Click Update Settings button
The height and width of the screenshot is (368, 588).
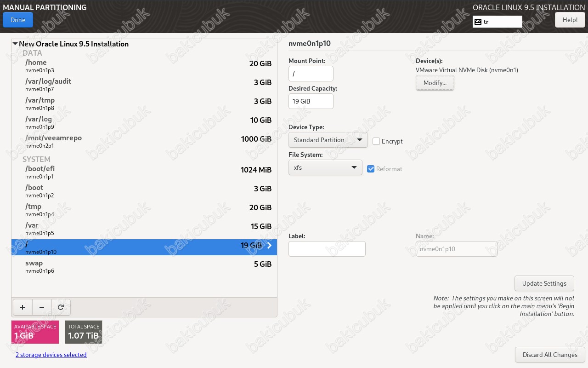tap(544, 283)
